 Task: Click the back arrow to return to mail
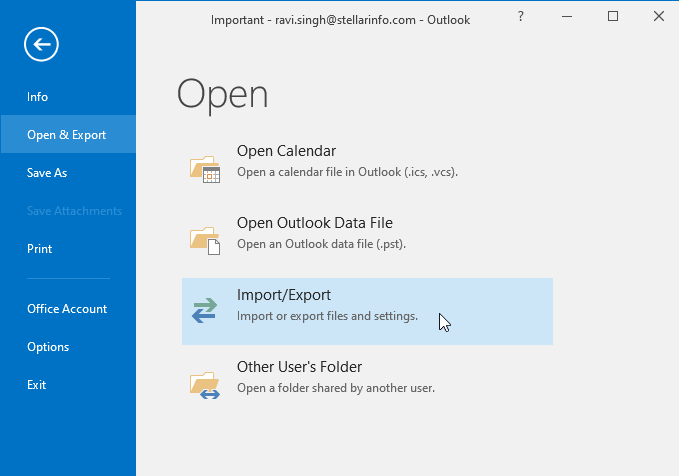[x=43, y=44]
